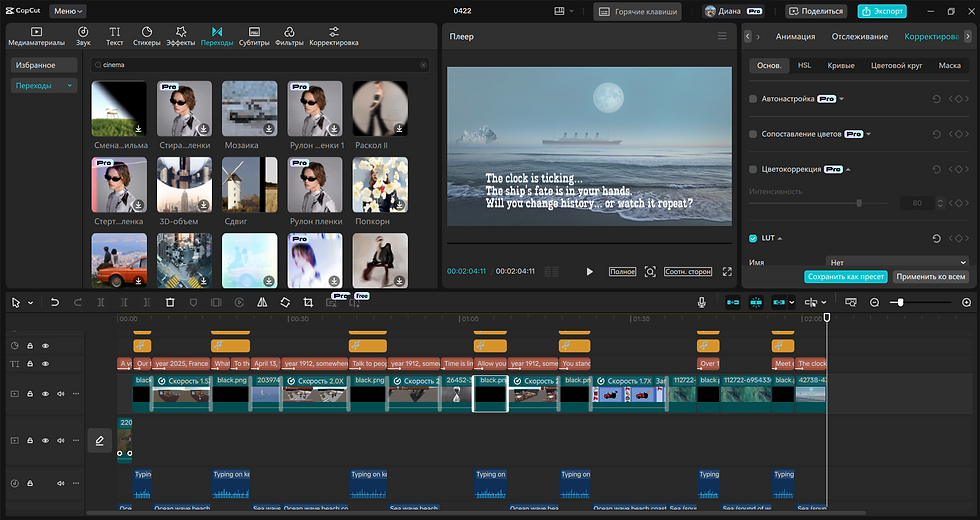This screenshot has height=520, width=980.
Task: Start voice recording with the microphone icon
Action: tap(702, 302)
